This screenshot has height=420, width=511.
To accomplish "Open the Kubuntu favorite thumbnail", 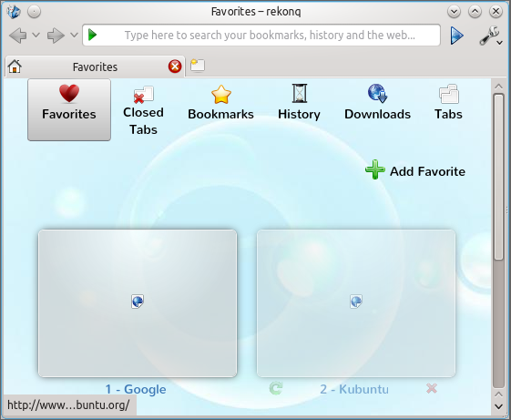I will pyautogui.click(x=356, y=303).
